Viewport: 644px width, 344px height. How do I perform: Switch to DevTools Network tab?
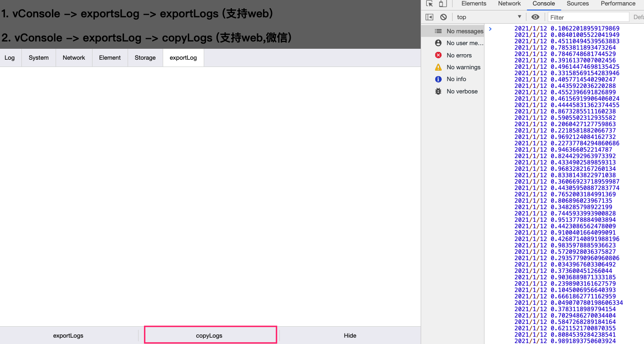point(509,4)
